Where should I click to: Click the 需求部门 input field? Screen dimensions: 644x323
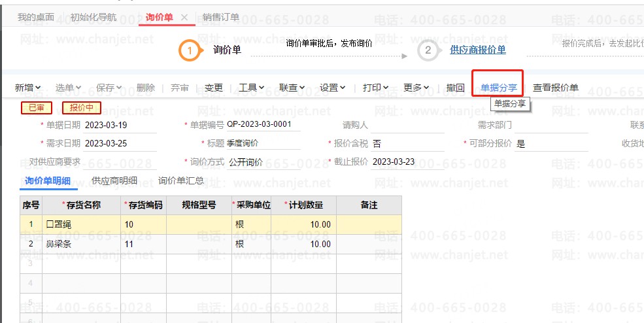click(551, 126)
